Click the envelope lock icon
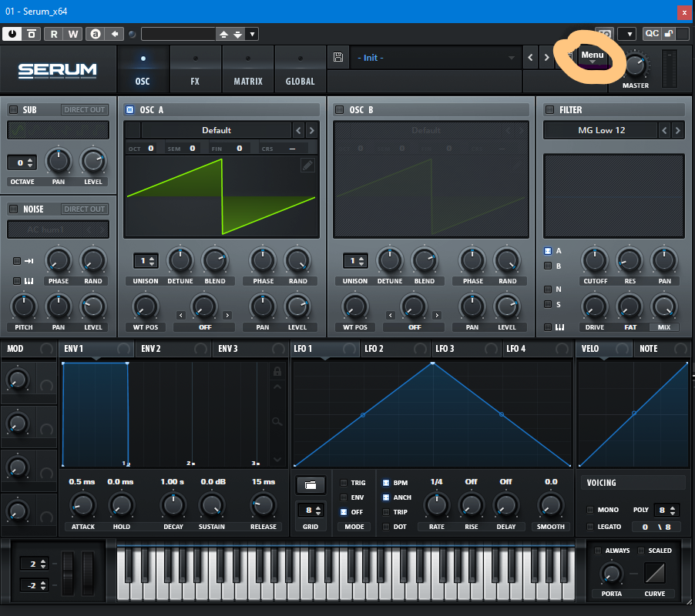The width and height of the screenshot is (695, 616). [277, 371]
